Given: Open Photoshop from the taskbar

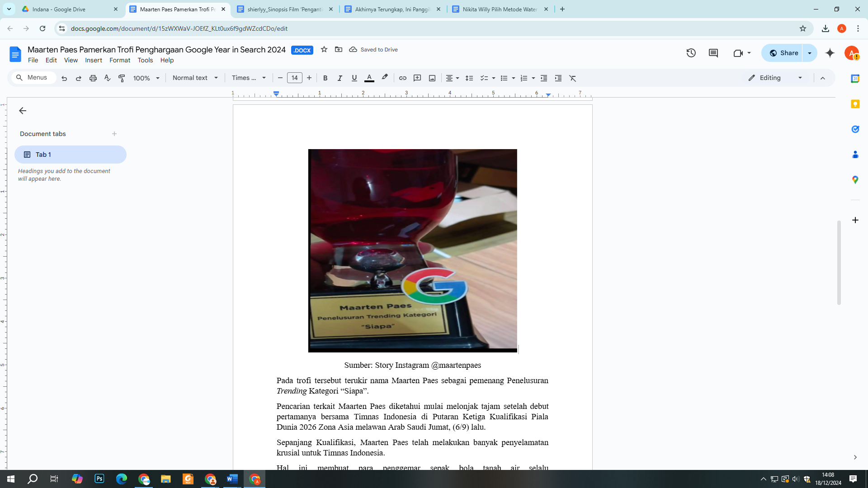Looking at the screenshot, I should click(x=99, y=479).
